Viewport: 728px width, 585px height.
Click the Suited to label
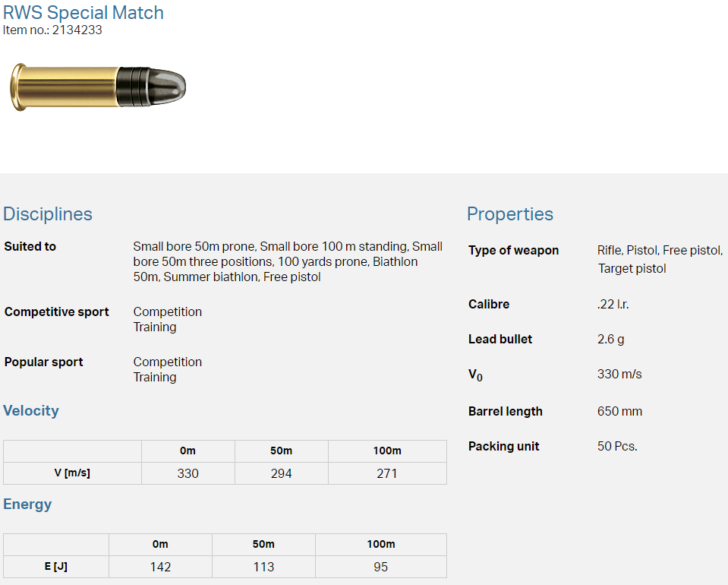click(30, 247)
